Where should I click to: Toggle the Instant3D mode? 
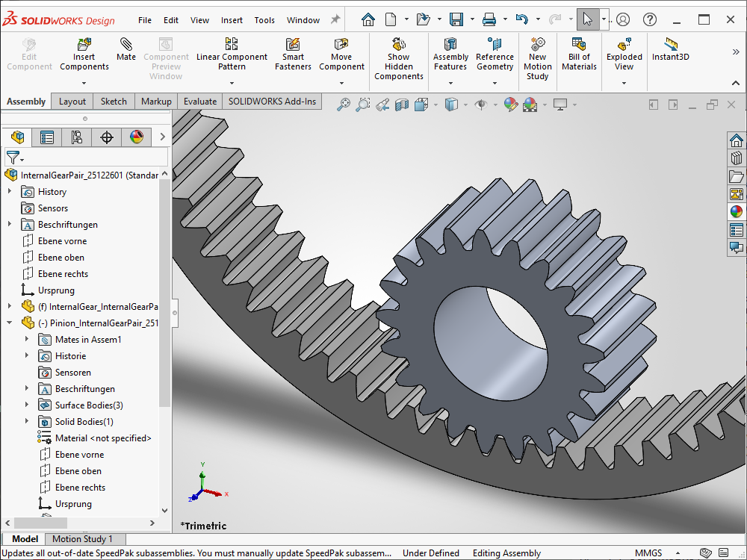pyautogui.click(x=670, y=45)
